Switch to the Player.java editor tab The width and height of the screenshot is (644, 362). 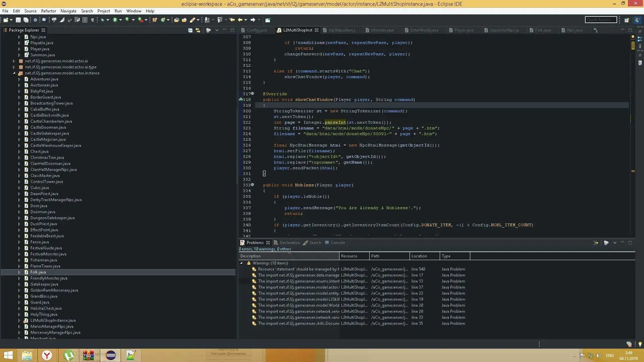point(464,30)
